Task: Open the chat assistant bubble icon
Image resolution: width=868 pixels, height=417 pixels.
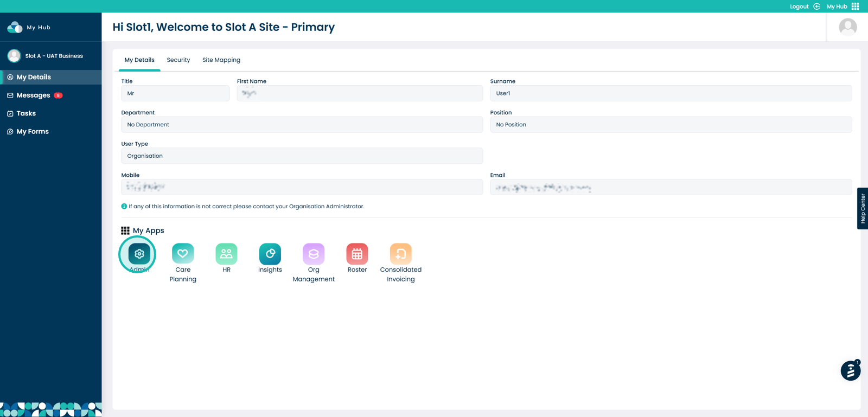Action: pyautogui.click(x=850, y=371)
